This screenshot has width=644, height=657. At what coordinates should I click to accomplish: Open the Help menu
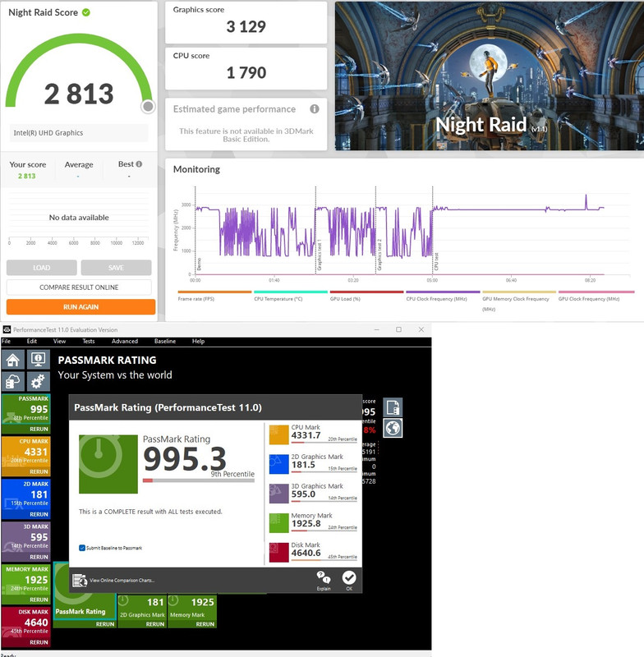tap(198, 341)
